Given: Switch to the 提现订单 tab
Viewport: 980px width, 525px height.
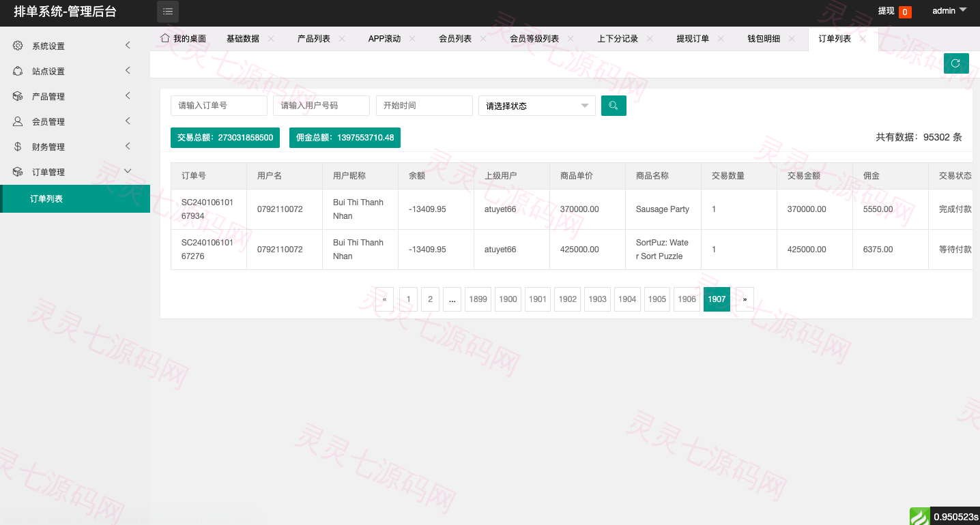Looking at the screenshot, I should [x=693, y=39].
